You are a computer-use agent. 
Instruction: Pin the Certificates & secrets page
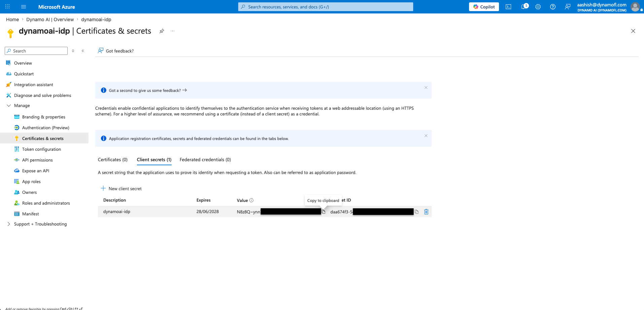pos(162,31)
